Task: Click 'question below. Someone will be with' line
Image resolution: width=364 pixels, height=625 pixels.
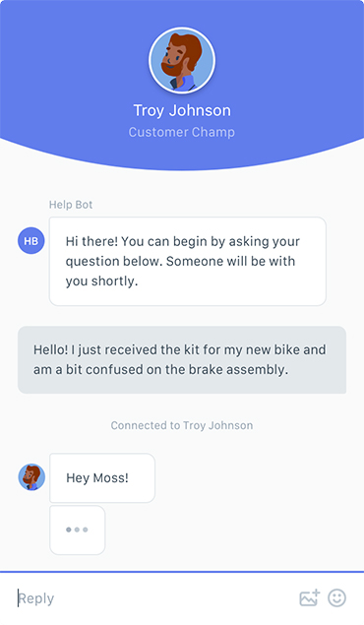Action: pyautogui.click(x=180, y=261)
